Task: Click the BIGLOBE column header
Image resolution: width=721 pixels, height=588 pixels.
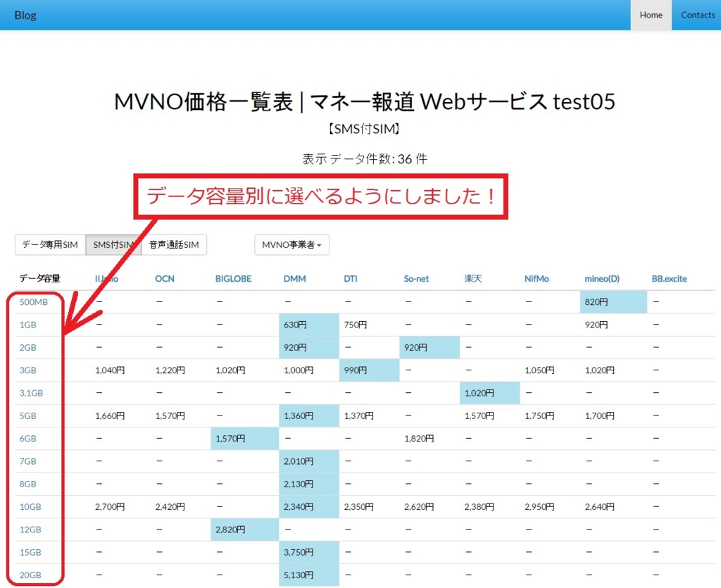Action: [233, 279]
